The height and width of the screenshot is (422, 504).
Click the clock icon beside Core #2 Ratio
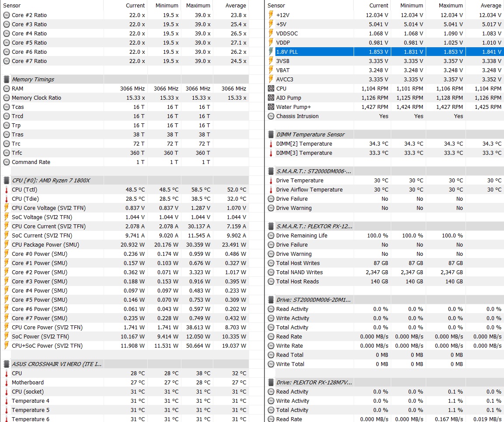[7, 15]
